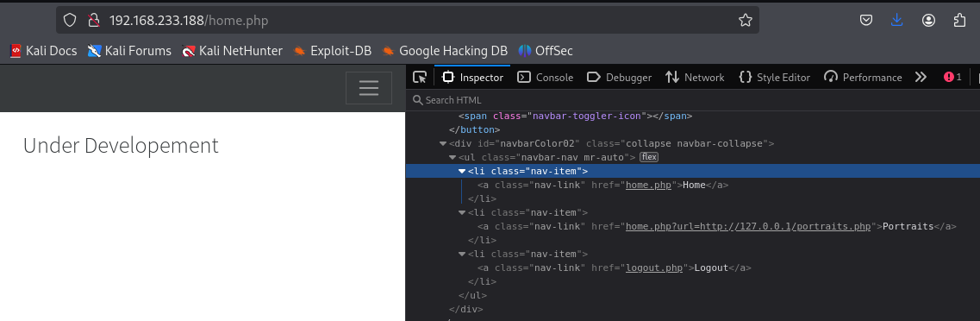
Task: Collapse the li containing Logout link
Action: [x=462, y=254]
